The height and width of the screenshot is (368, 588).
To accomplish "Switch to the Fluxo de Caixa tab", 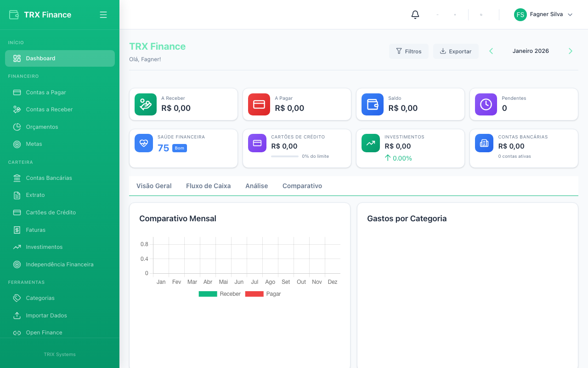I will pos(208,186).
